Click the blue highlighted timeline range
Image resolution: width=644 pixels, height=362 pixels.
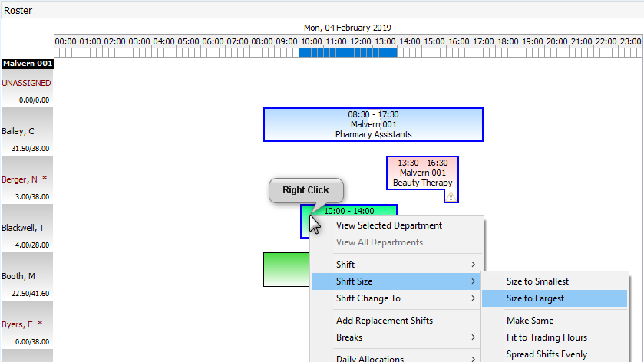[x=348, y=52]
